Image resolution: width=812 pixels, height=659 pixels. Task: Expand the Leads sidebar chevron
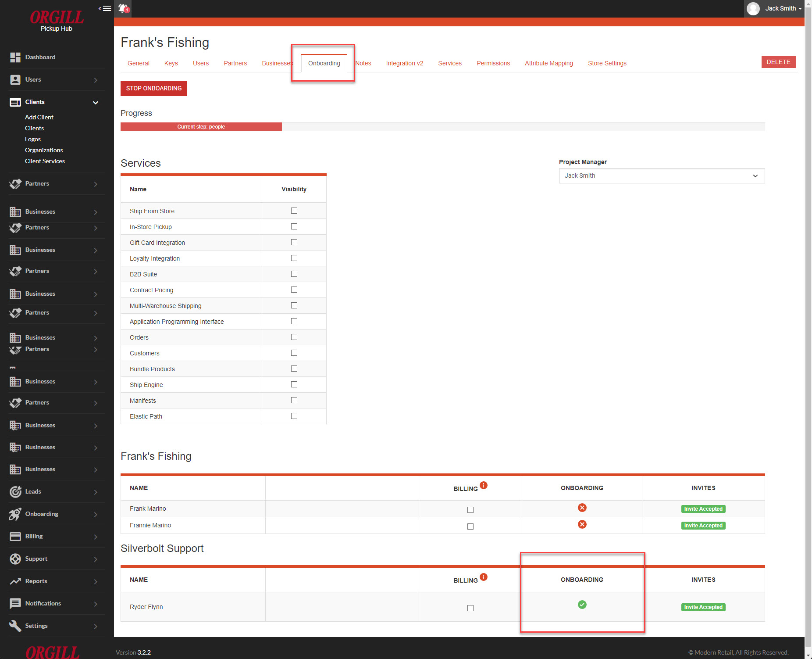pyautogui.click(x=96, y=492)
